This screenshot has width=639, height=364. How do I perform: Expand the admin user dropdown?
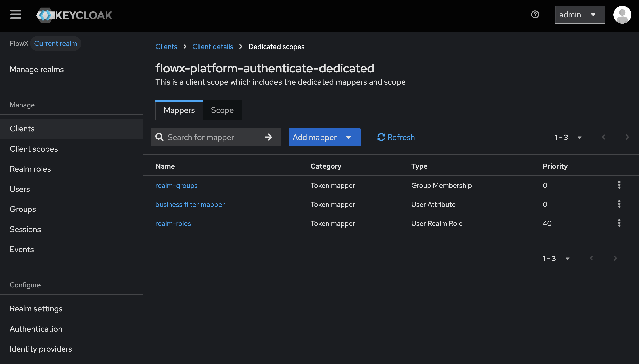[580, 15]
